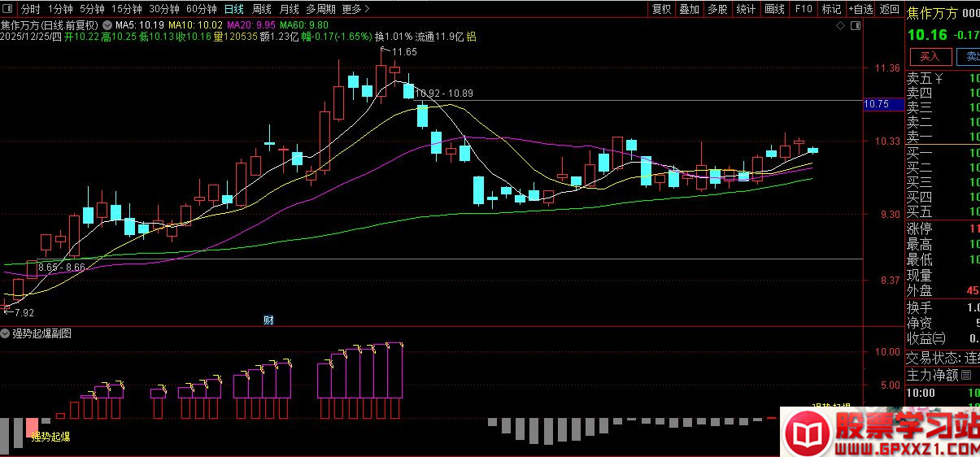Click the list icon beside 主力净额
Screen dimensions: 980x457
click(x=967, y=375)
